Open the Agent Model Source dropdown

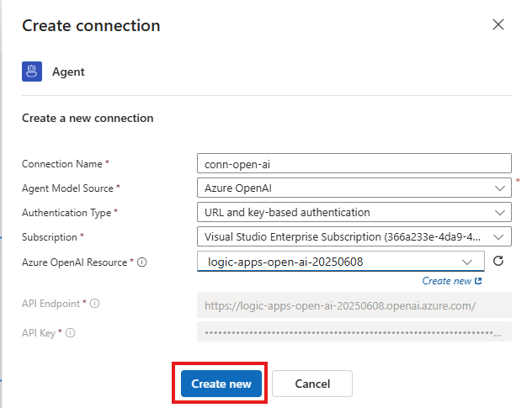(x=353, y=188)
